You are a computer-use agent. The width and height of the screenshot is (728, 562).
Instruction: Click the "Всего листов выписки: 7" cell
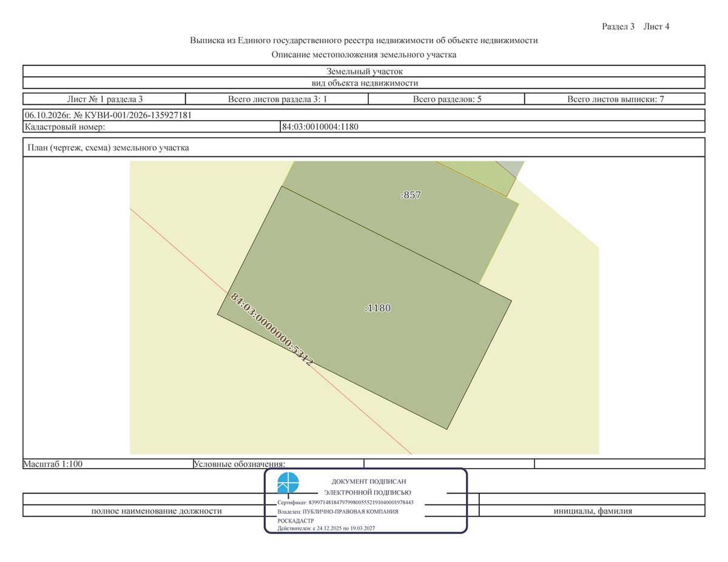click(615, 99)
